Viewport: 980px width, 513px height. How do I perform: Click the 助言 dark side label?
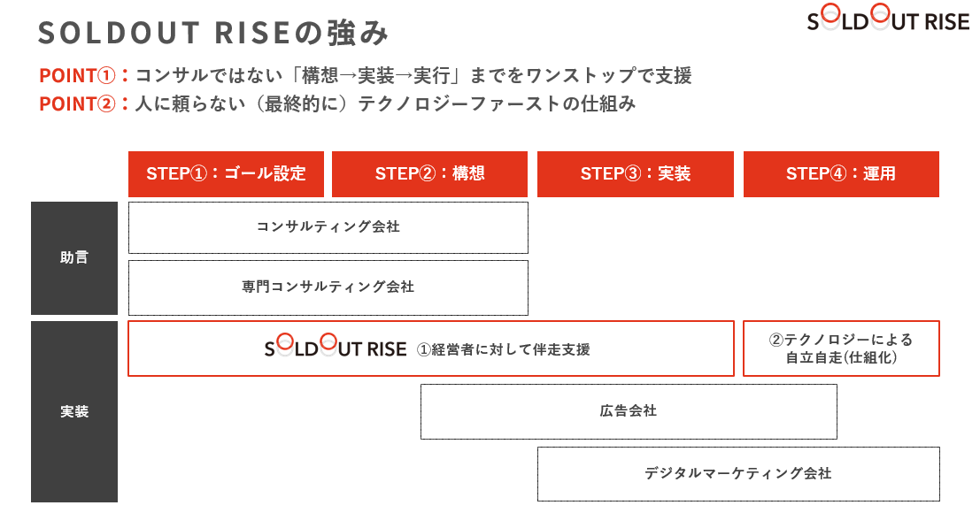[x=74, y=257]
